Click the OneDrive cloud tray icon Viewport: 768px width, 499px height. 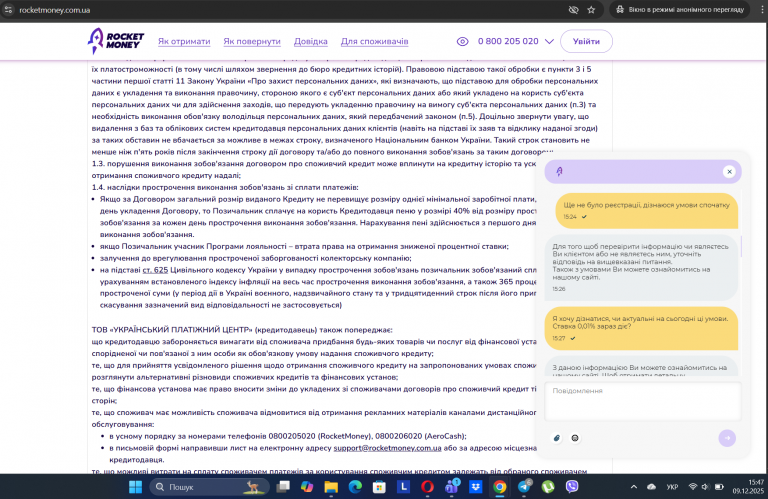pyautogui.click(x=651, y=487)
